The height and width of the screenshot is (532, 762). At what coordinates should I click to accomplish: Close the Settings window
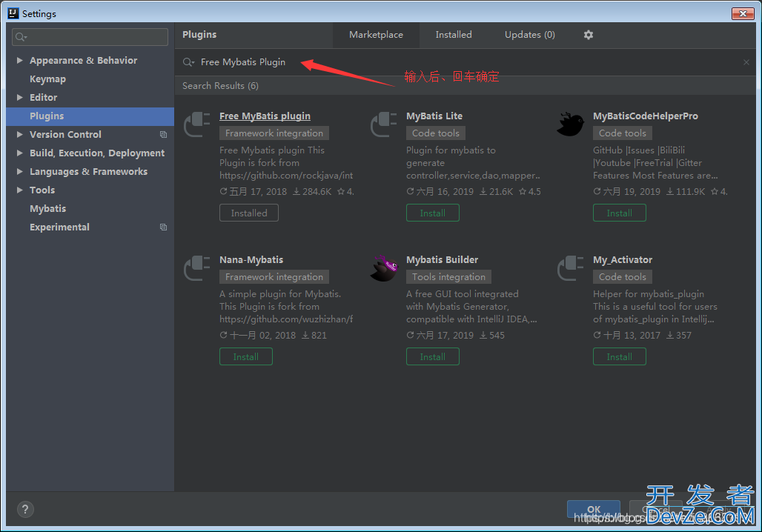(743, 13)
